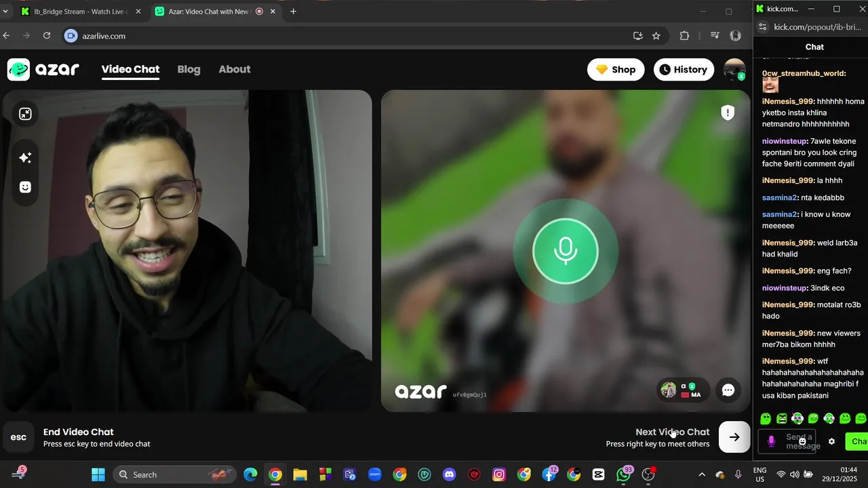Open the browser extensions puzzle icon
Screen dimensions: 868x488
684,36
